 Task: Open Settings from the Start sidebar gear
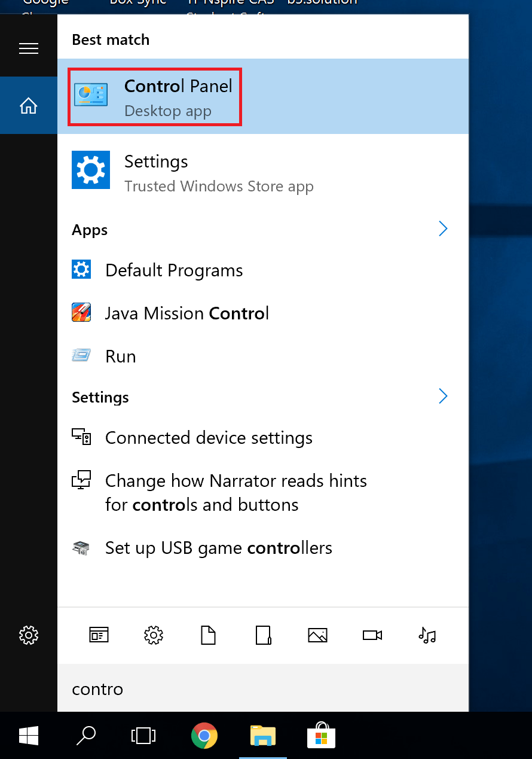tap(28, 635)
